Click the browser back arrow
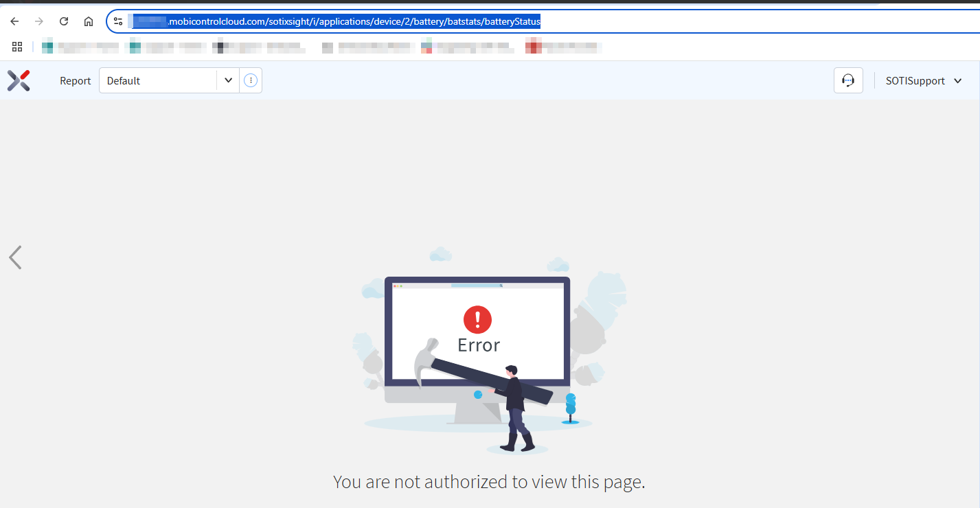Image resolution: width=980 pixels, height=508 pixels. (x=14, y=21)
